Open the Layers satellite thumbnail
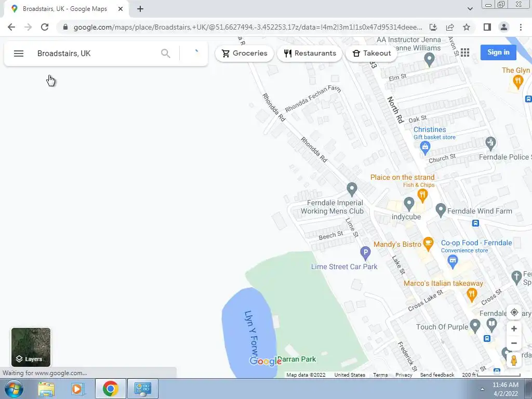This screenshot has height=399, width=532. pyautogui.click(x=31, y=347)
